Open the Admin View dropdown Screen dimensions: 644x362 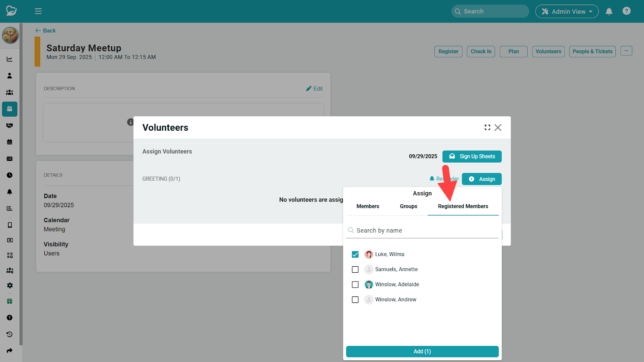click(567, 11)
